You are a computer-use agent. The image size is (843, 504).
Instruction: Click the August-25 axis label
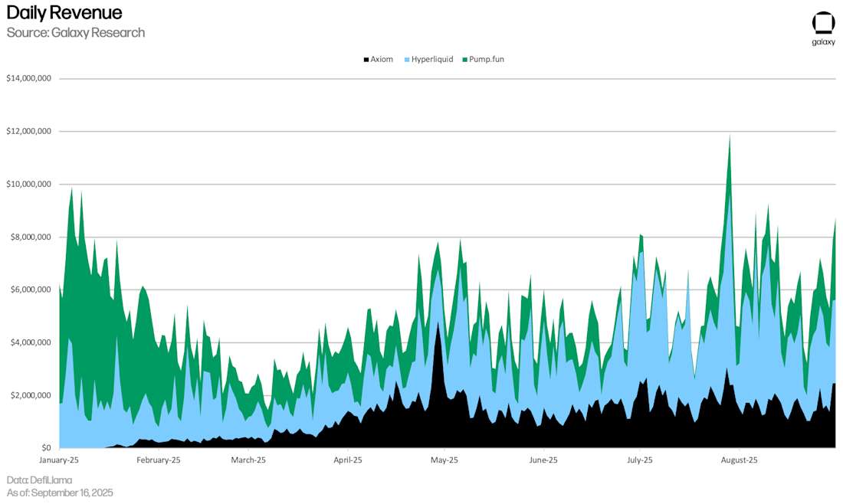(740, 460)
